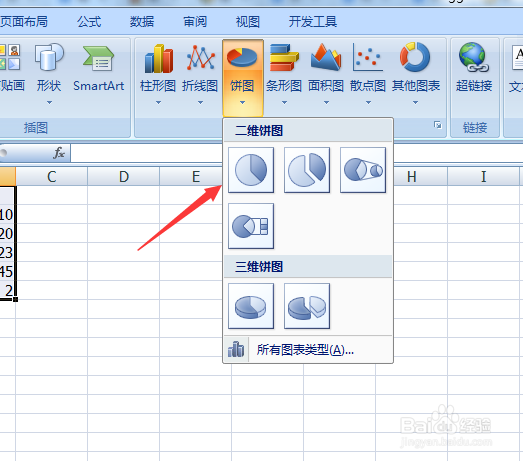The width and height of the screenshot is (523, 461).
Task: Choose the 3D pie chart thumbnail
Action: click(251, 306)
